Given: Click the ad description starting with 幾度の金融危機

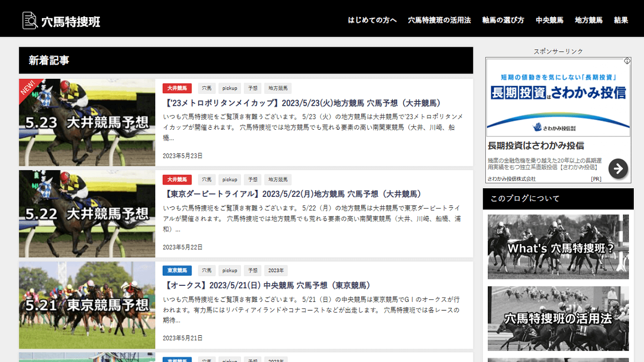Looking at the screenshot, I should (545, 164).
